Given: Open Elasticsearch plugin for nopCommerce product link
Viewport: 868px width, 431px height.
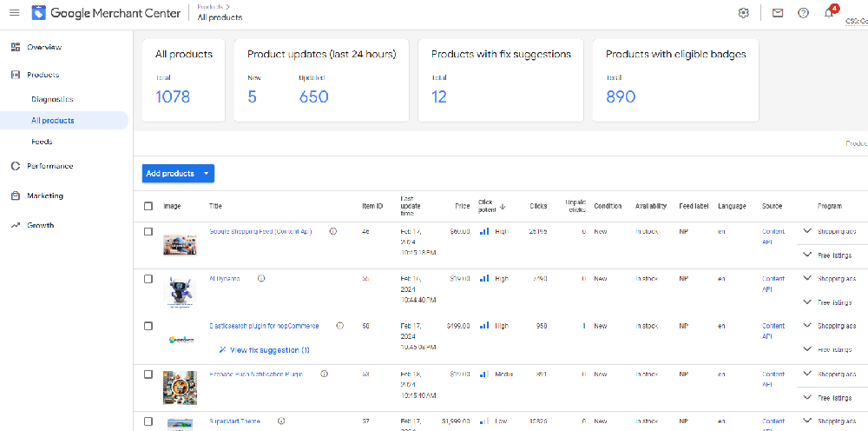Looking at the screenshot, I should coord(264,326).
